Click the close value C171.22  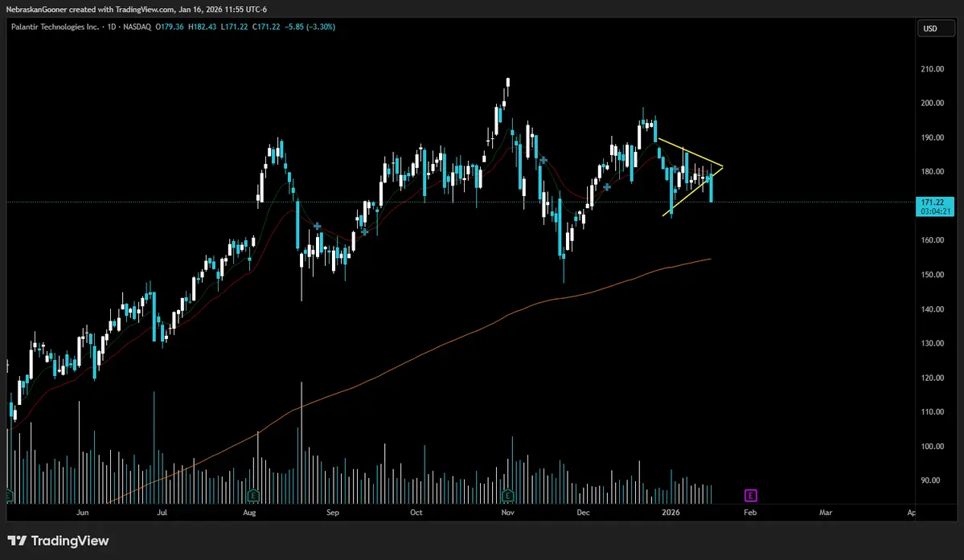(266, 27)
